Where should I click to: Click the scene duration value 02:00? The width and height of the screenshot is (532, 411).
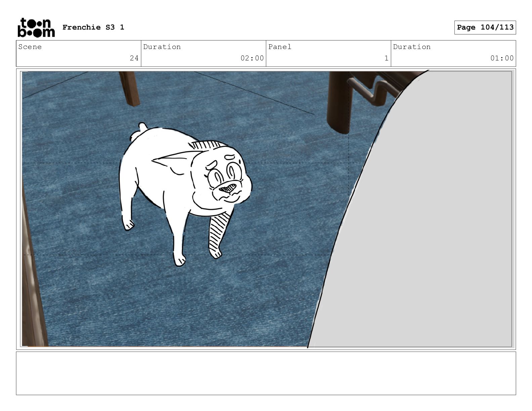[252, 58]
